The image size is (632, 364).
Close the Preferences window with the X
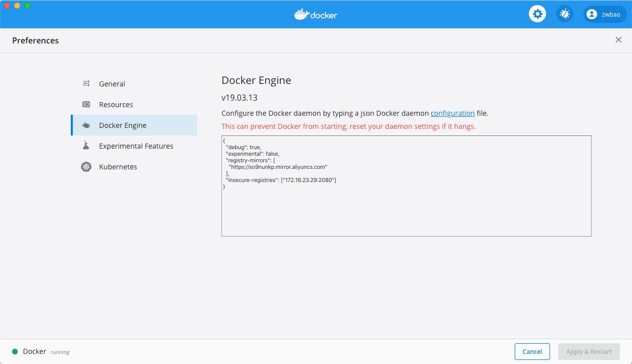[x=618, y=39]
